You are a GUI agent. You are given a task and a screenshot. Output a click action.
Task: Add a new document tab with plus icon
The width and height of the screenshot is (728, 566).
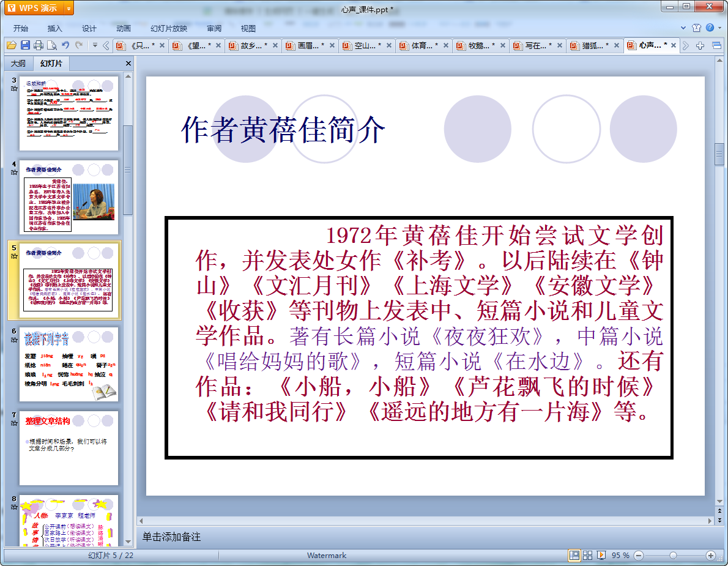[700, 45]
